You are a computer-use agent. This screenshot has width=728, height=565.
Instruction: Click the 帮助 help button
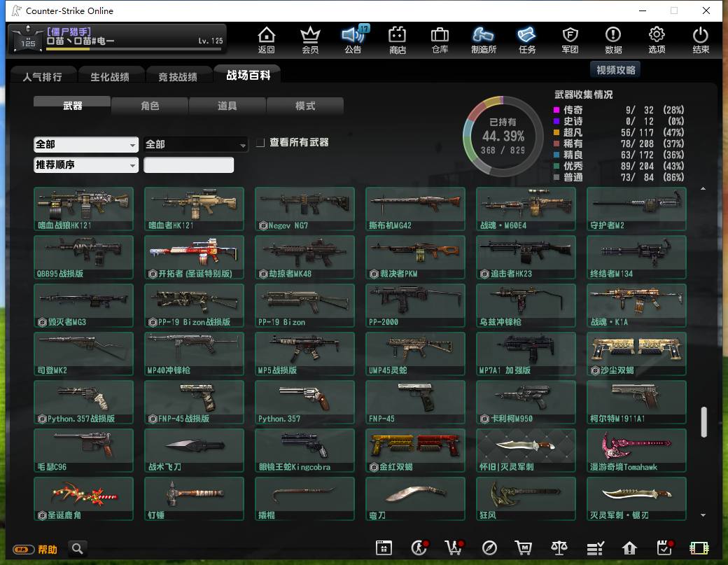click(35, 549)
